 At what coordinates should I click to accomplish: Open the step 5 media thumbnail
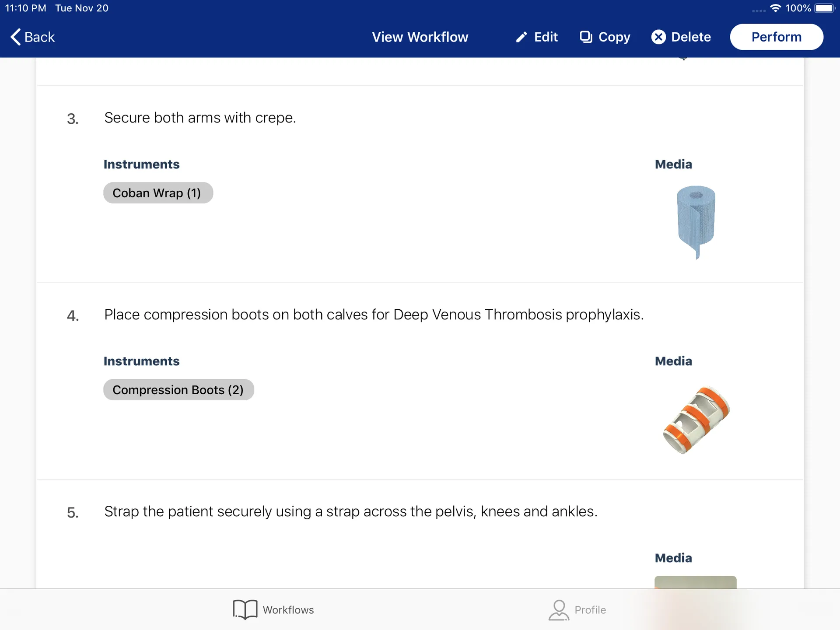tap(696, 582)
